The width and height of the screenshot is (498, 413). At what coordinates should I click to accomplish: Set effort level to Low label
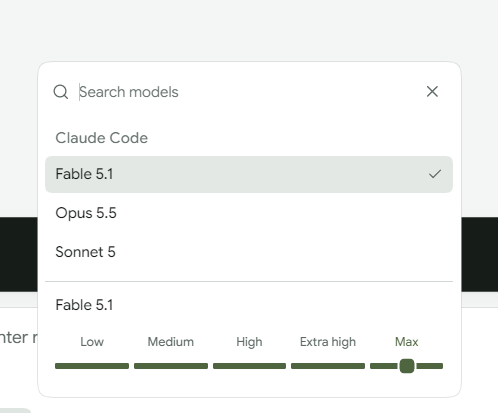pyautogui.click(x=92, y=342)
